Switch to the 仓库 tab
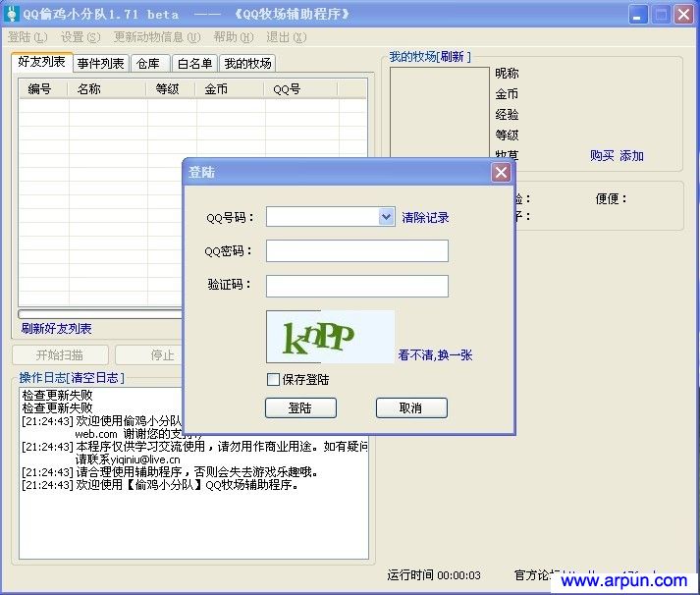 (148, 64)
